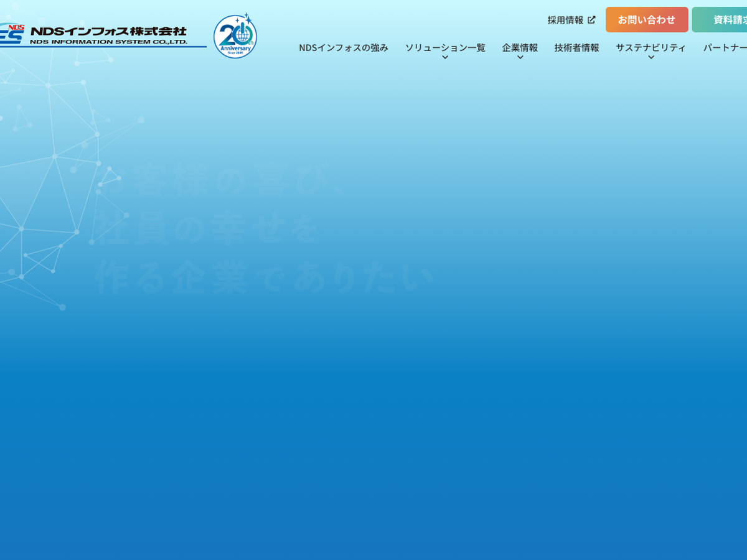Image resolution: width=747 pixels, height=560 pixels.
Task: Click the 20th Anniversary badge
Action: (x=235, y=36)
